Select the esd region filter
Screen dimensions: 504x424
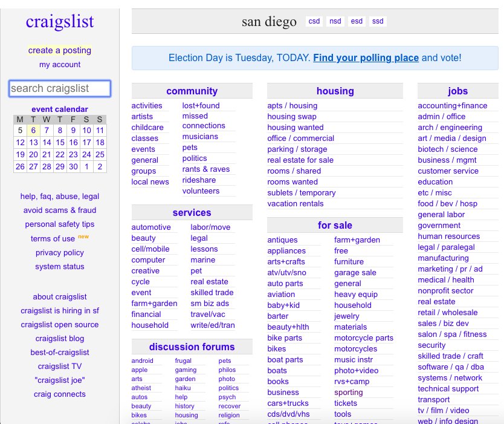(356, 21)
